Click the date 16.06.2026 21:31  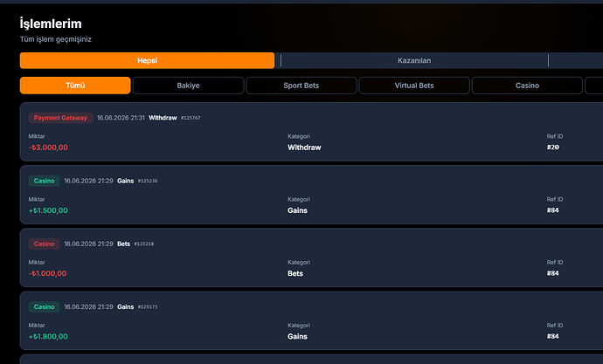(121, 118)
